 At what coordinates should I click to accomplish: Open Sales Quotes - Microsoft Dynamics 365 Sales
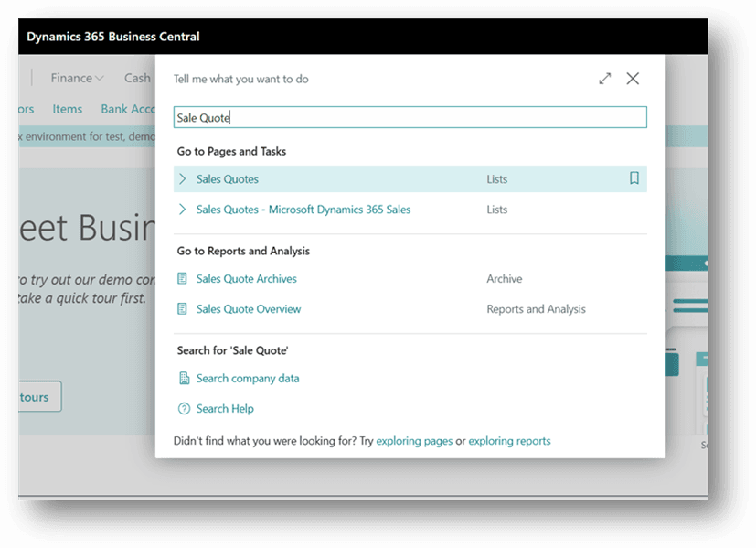click(x=303, y=210)
